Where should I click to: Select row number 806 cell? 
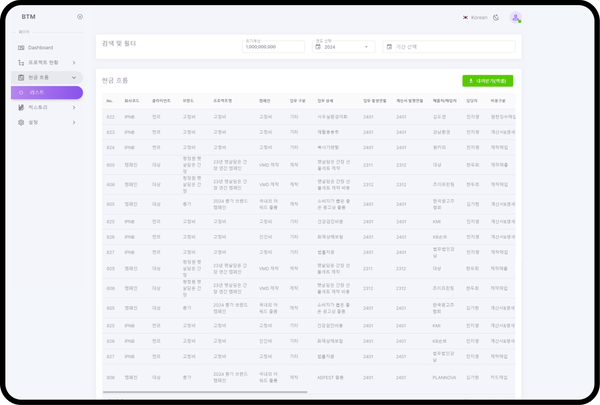(x=111, y=378)
